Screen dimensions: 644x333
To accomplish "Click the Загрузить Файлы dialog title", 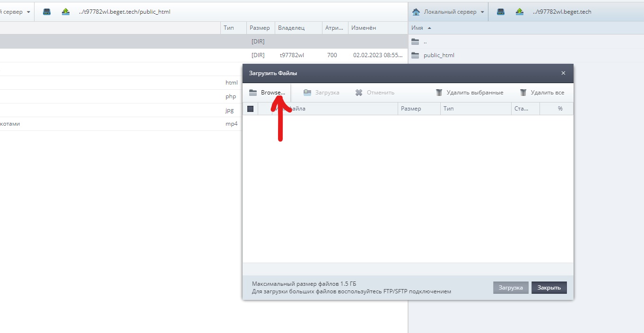I will point(273,73).
